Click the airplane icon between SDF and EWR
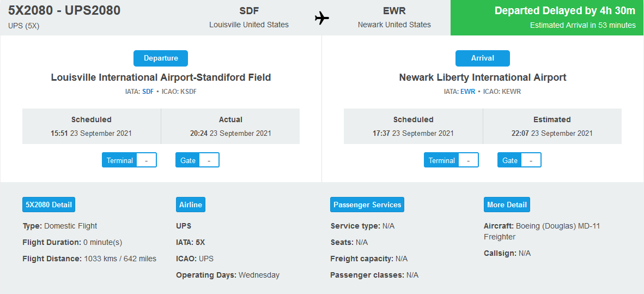The height and width of the screenshot is (294, 644). [322, 18]
